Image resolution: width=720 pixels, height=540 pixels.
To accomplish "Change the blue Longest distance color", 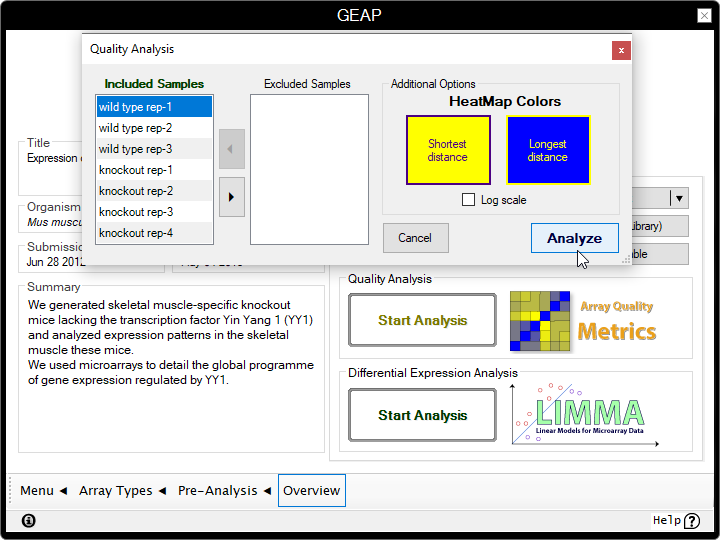I will tap(548, 150).
